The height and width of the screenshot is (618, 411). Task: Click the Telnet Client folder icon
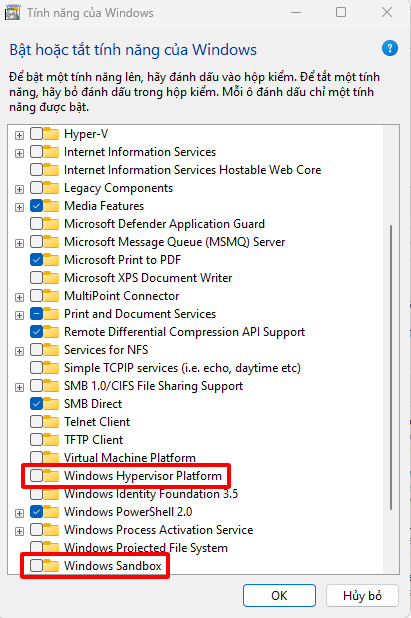[x=51, y=422]
